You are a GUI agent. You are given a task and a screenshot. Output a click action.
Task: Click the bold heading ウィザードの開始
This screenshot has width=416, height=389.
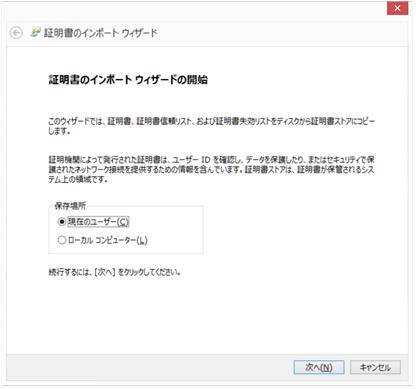171,80
